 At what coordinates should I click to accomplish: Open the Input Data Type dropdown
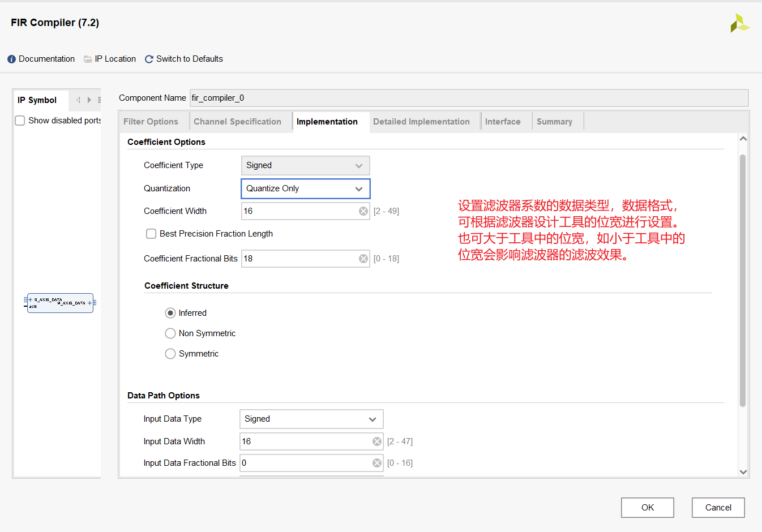tap(312, 419)
